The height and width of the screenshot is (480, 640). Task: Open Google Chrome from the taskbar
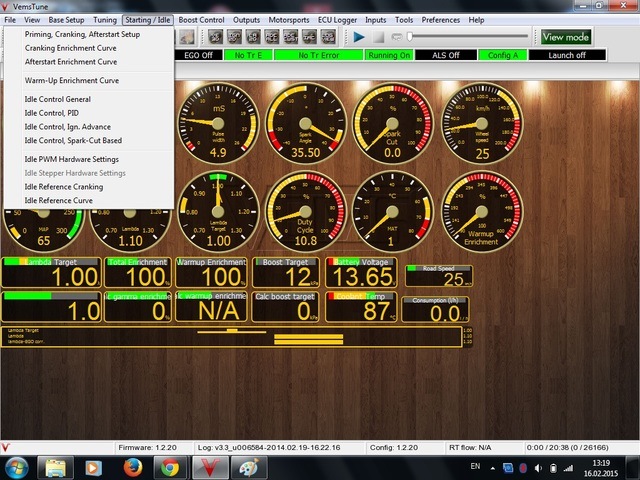pyautogui.click(x=170, y=468)
